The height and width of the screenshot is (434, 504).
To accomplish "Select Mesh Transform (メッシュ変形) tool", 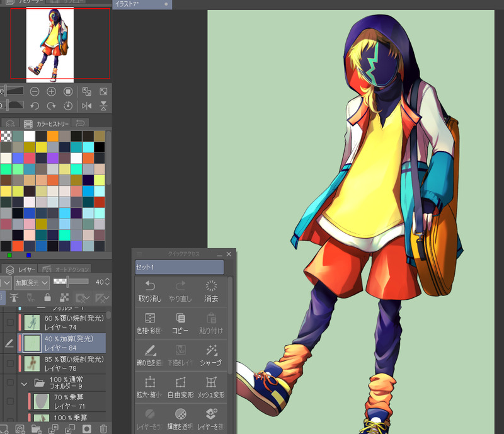I will (211, 387).
